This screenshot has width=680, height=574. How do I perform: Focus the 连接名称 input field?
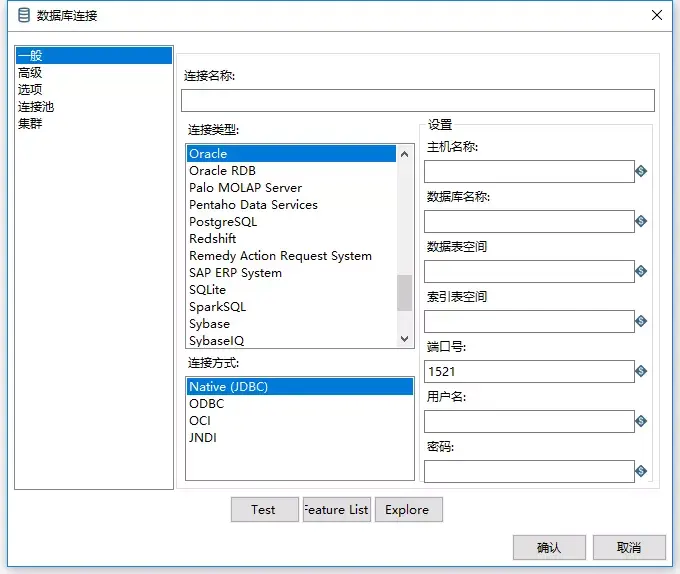(418, 101)
